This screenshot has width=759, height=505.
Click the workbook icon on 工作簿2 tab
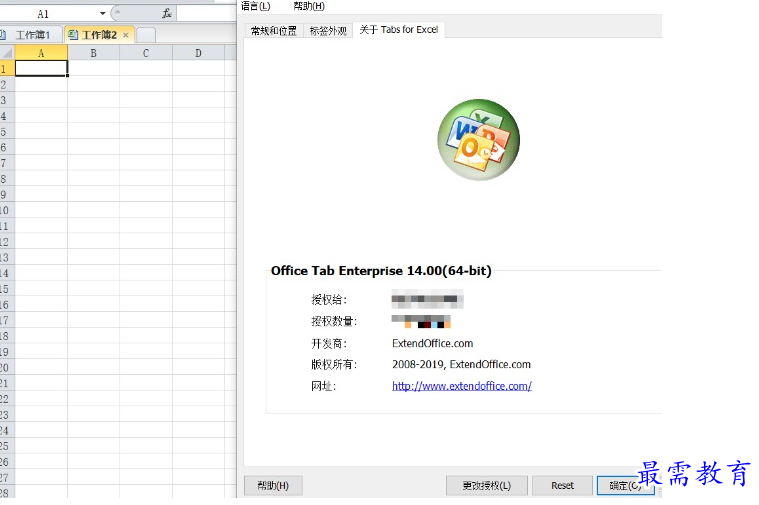pyautogui.click(x=73, y=35)
